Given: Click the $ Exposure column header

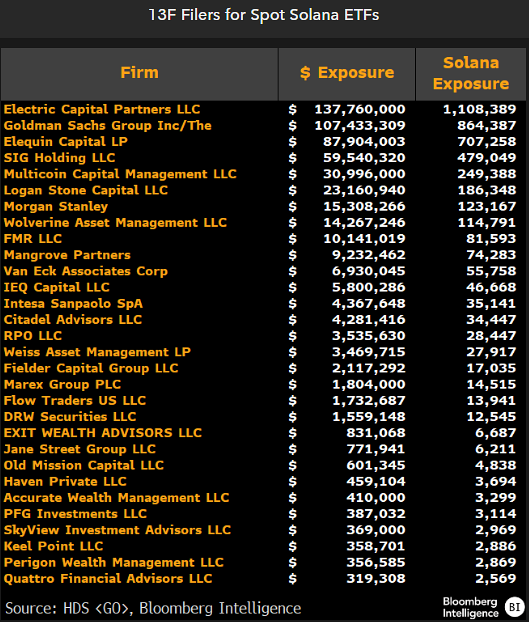Looking at the screenshot, I should coord(347,74).
